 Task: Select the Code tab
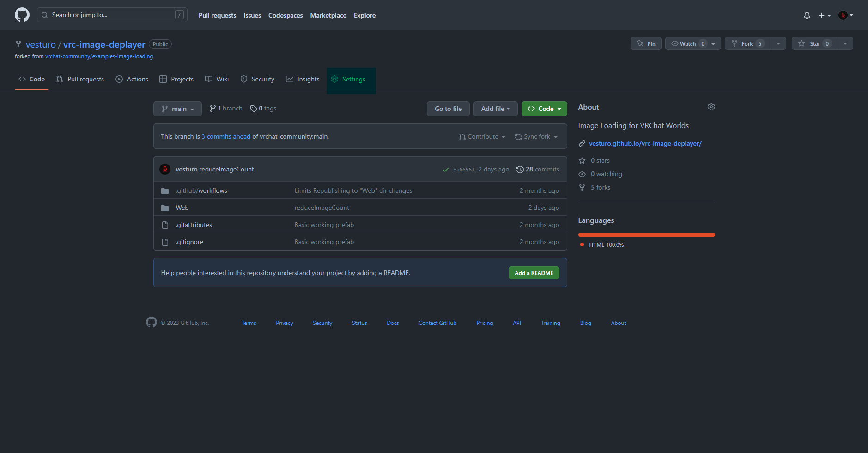(x=31, y=79)
